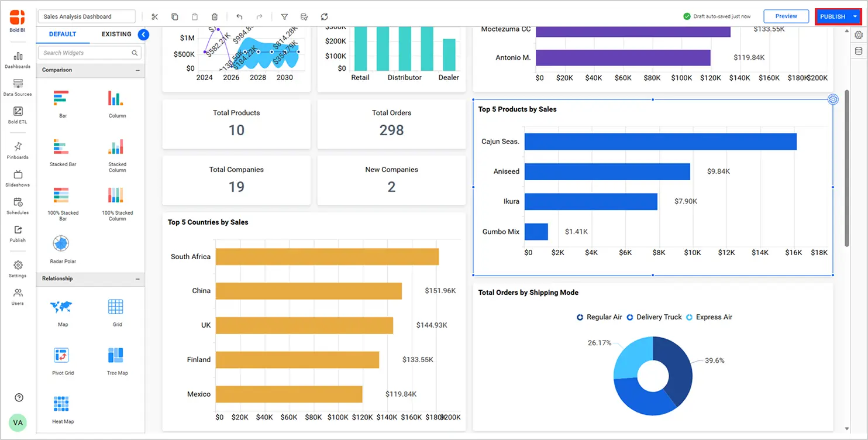Select the Bar chart widget
The image size is (868, 440).
[x=63, y=104]
